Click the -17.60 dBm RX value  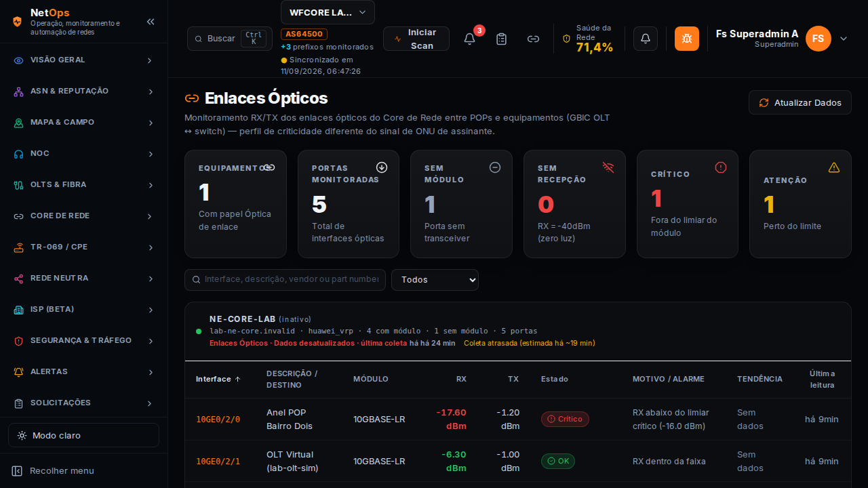pos(451,420)
